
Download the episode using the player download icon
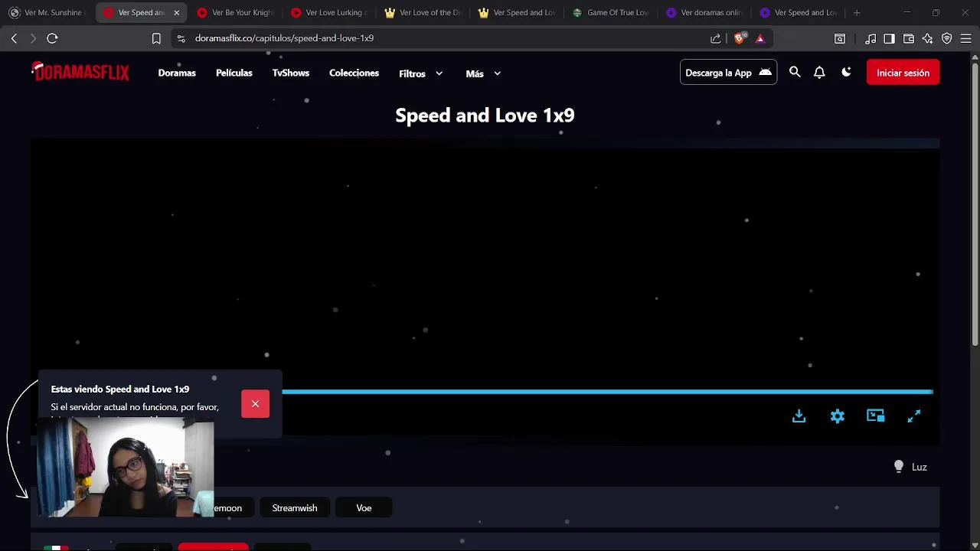799,416
